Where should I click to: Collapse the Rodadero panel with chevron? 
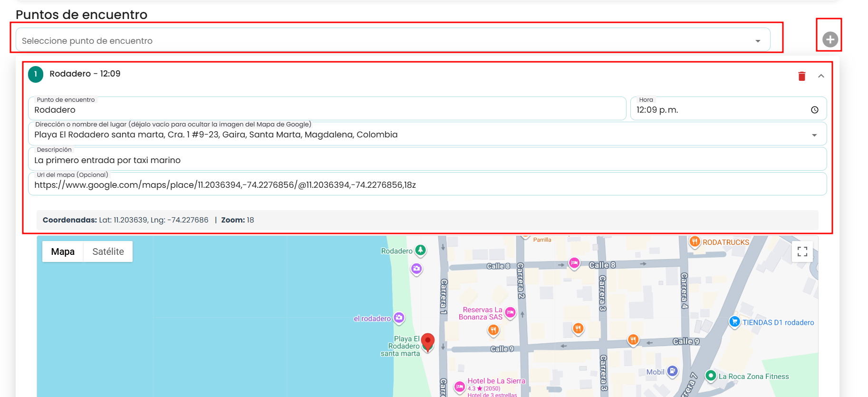tap(821, 76)
